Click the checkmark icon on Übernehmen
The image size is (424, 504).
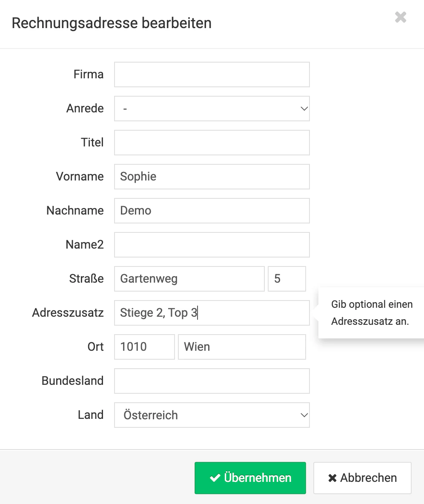[215, 478]
